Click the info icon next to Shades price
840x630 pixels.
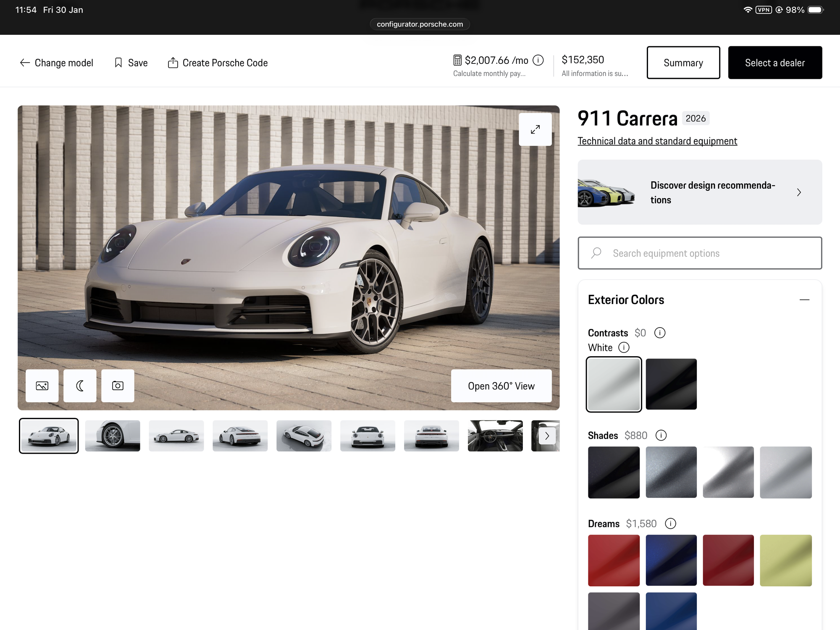[661, 435]
